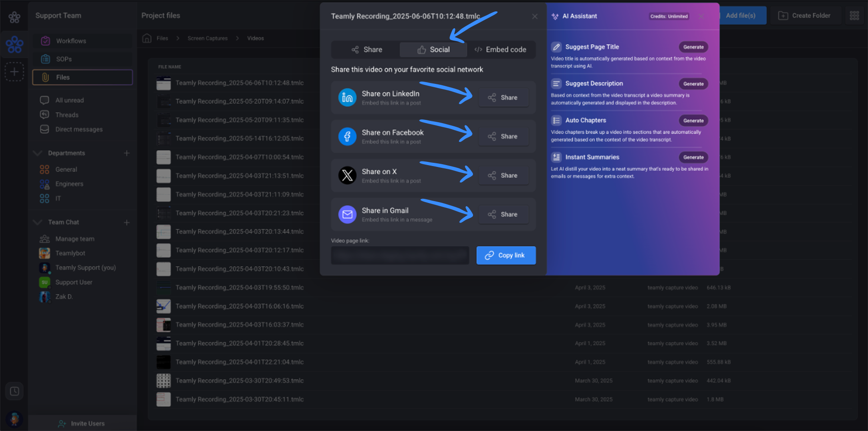Click the Copy link button
The height and width of the screenshot is (431, 868).
(x=506, y=255)
